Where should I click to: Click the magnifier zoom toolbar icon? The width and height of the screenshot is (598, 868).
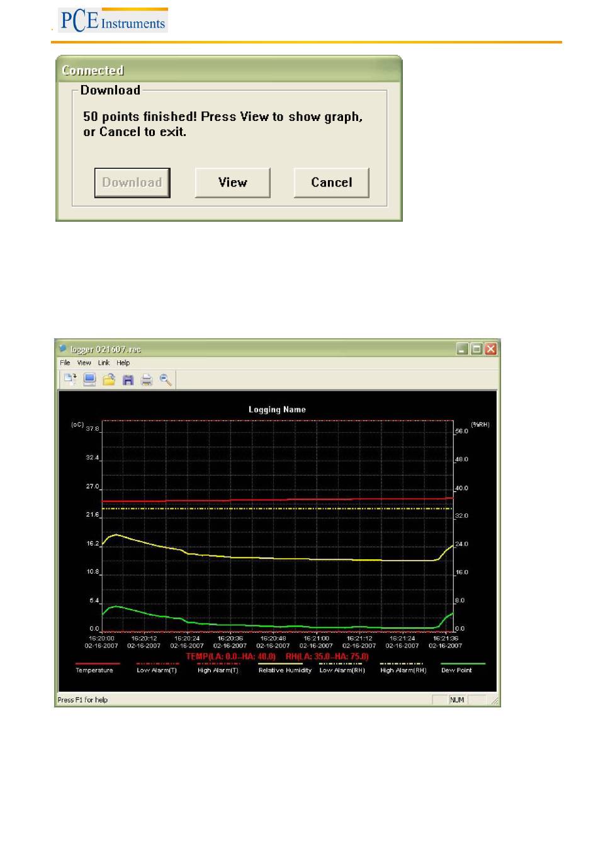pos(166,380)
